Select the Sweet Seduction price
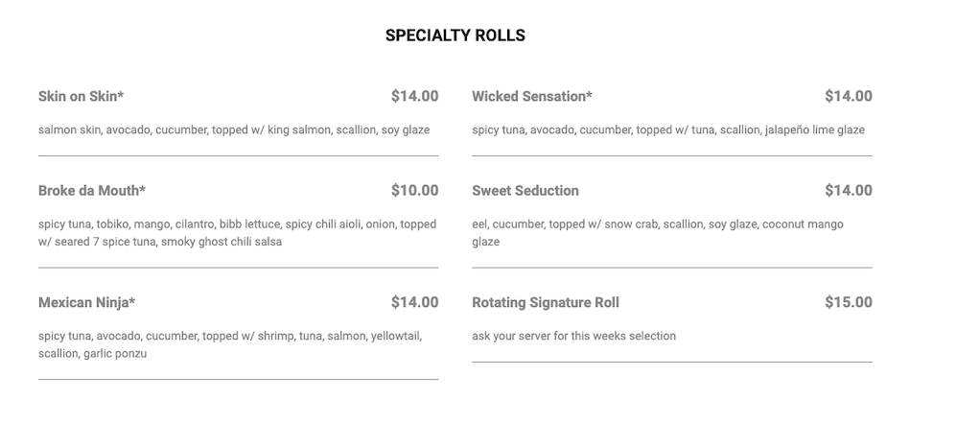The width and height of the screenshot is (980, 424). [x=848, y=190]
